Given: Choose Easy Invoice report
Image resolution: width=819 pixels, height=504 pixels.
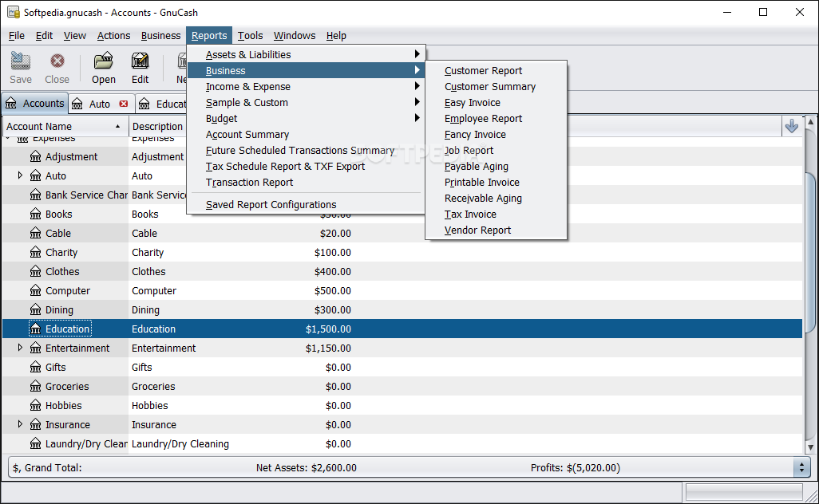Looking at the screenshot, I should (496, 103).
